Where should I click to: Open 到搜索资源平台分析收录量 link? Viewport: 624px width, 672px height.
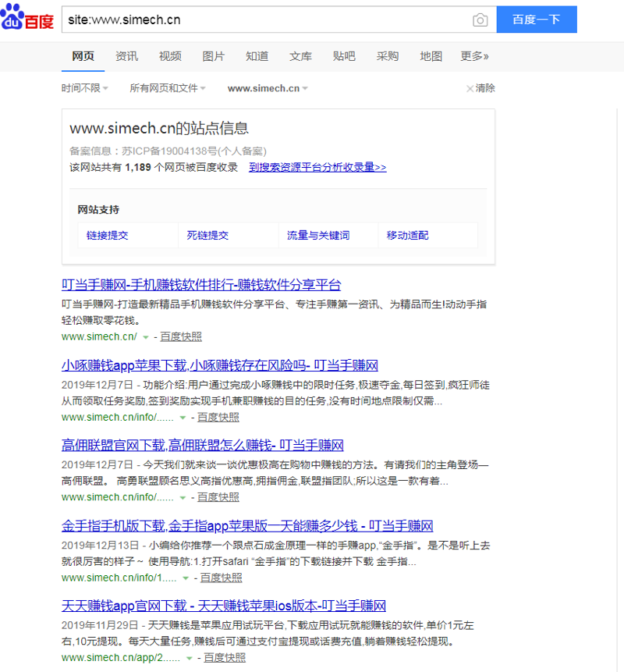(x=317, y=167)
